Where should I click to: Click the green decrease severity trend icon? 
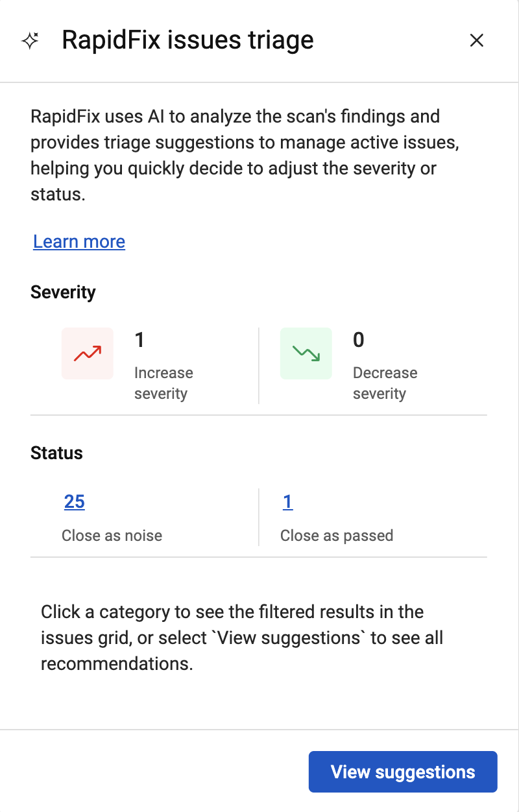[306, 353]
